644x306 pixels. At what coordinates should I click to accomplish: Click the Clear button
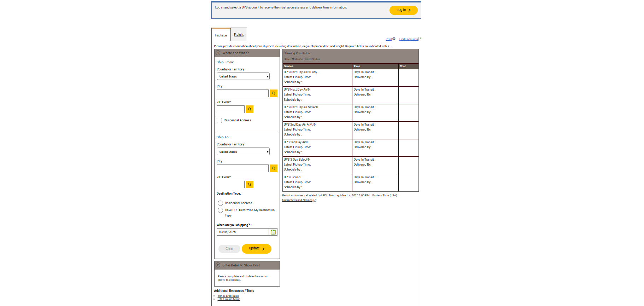point(229,249)
